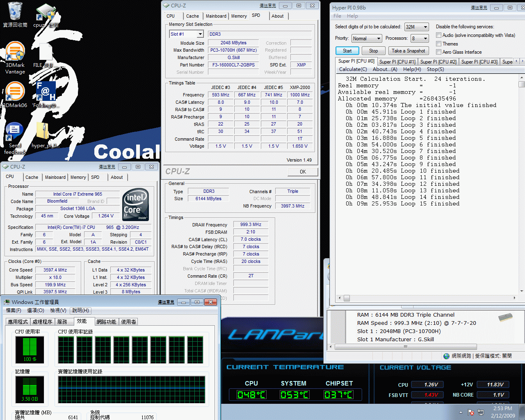Click the CPU-Z title icon in CPU window
This screenshot has width=525, height=420.
[x=6, y=167]
